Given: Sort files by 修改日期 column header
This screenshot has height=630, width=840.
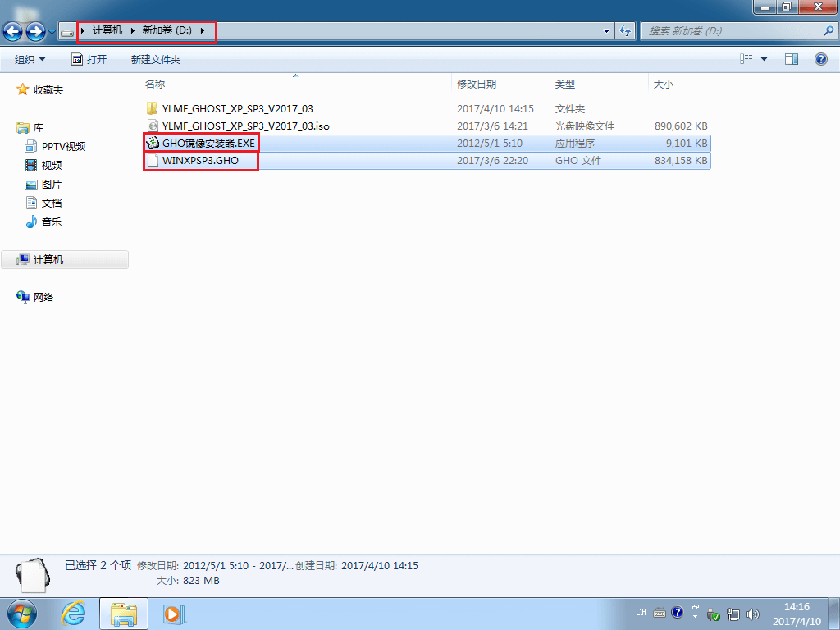Looking at the screenshot, I should tap(477, 84).
